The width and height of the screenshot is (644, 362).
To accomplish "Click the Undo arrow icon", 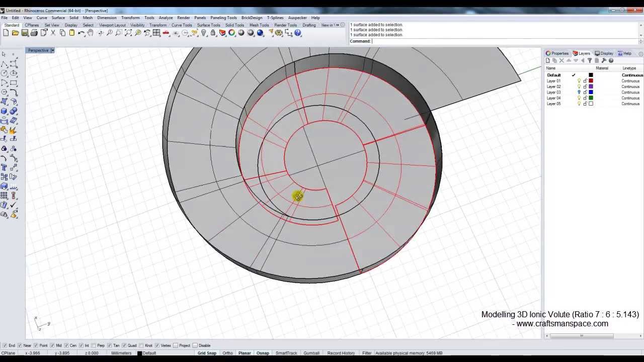I will pos(82,33).
